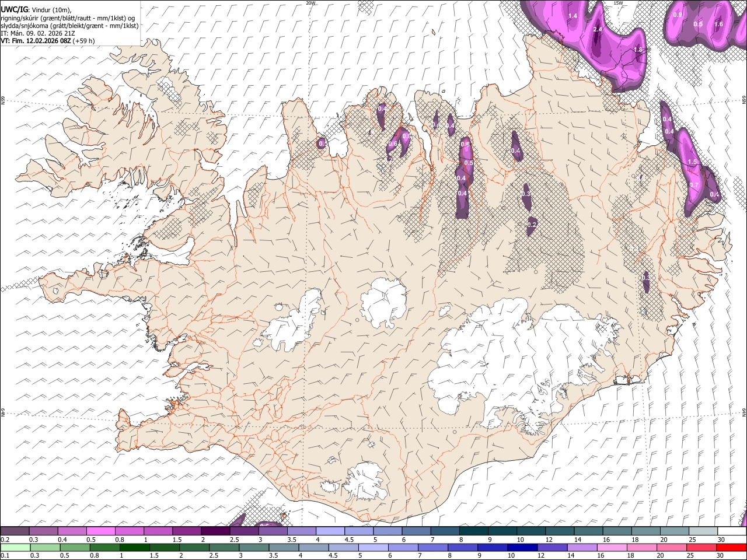Click the '0.3' snowfall value on the map
The image size is (747, 560).
coord(526,194)
